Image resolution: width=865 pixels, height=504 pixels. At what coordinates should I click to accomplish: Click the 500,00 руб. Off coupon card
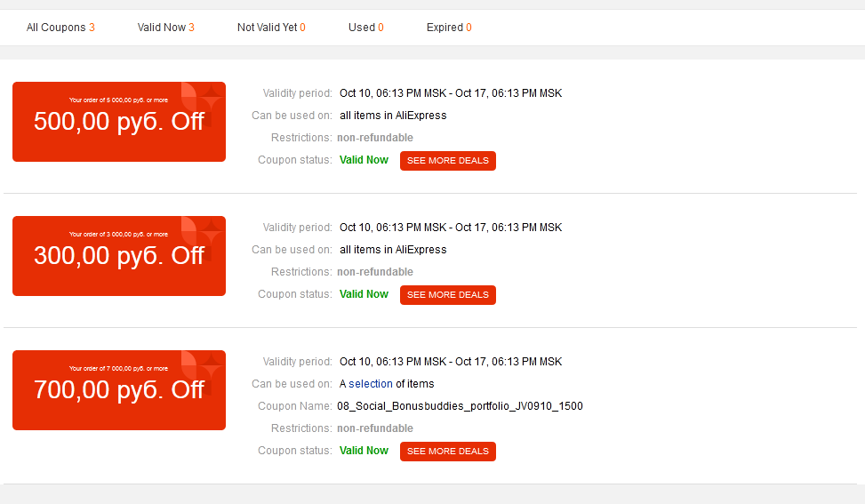point(119,122)
